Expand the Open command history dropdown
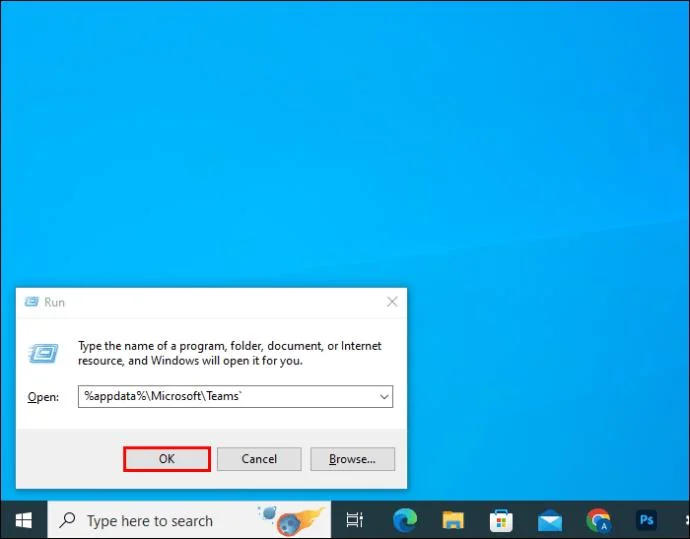 (384, 396)
